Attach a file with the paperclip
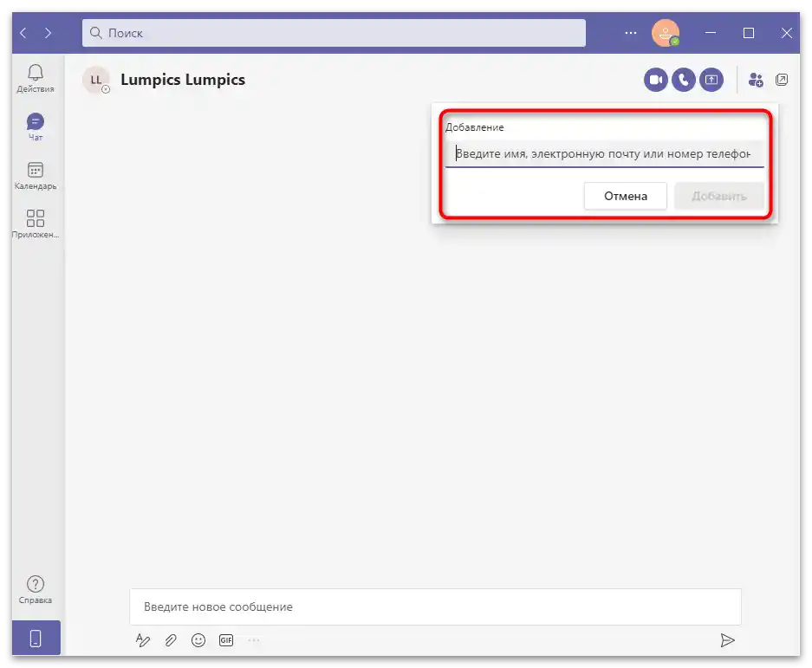Screen dimensions: 812x668 tap(171, 640)
